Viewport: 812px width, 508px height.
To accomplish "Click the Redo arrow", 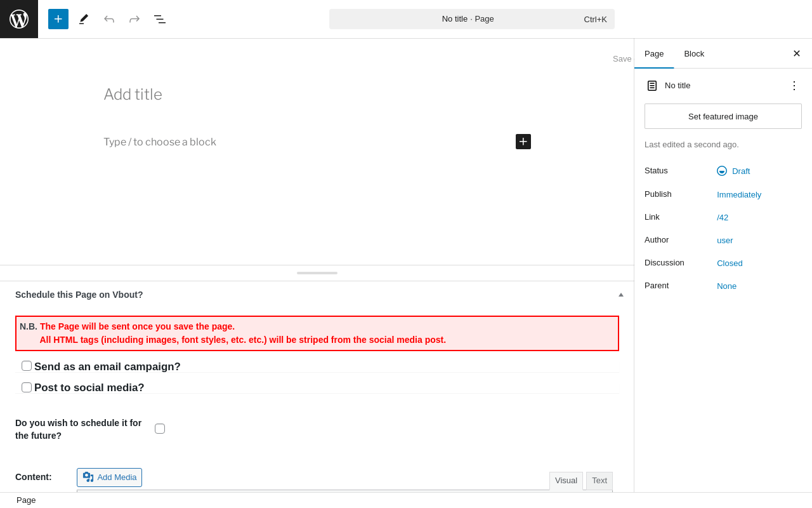I will pos(134,19).
